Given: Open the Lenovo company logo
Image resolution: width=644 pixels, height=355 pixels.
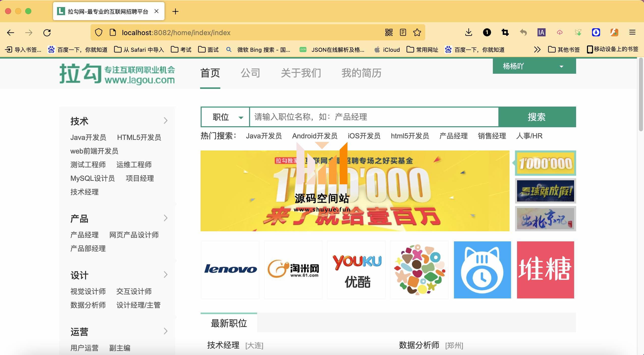Looking at the screenshot, I should (x=230, y=270).
